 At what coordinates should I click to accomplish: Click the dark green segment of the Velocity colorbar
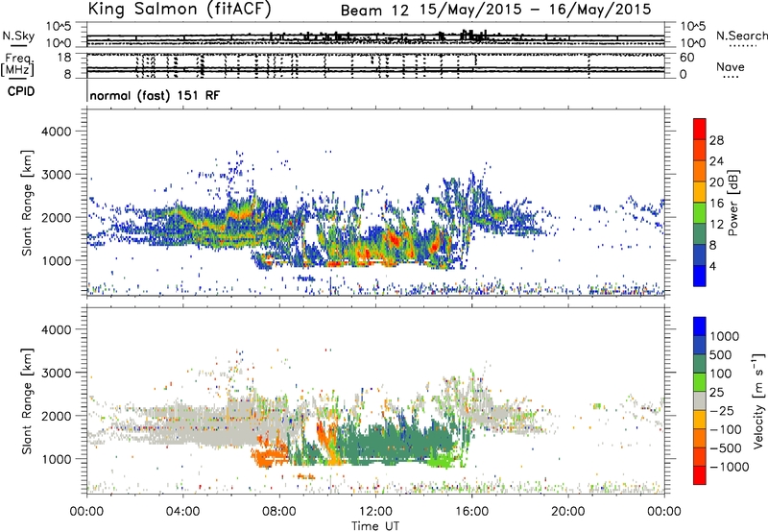pyautogui.click(x=700, y=364)
